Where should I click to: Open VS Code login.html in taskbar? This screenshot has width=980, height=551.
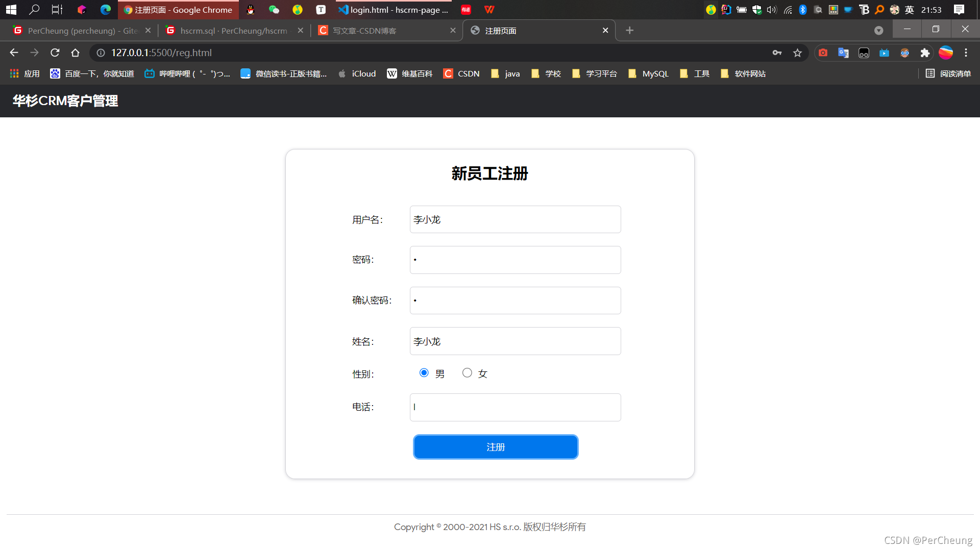pos(394,10)
